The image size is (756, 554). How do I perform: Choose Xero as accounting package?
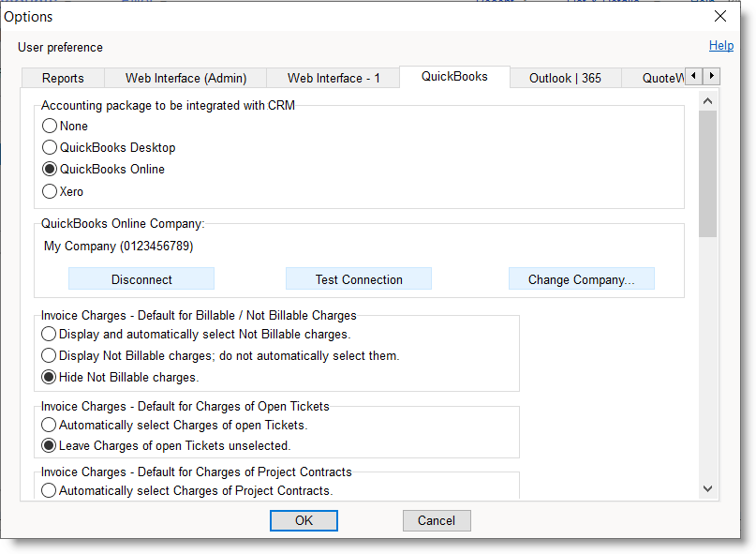tap(50, 191)
